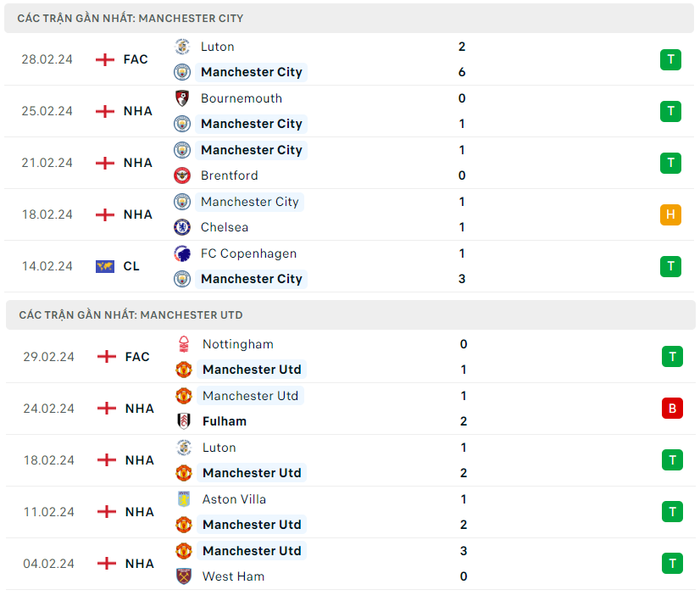Screen dimensions: 700x601
Task: Click the Nottingham club crest icon
Action: pyautogui.click(x=184, y=344)
